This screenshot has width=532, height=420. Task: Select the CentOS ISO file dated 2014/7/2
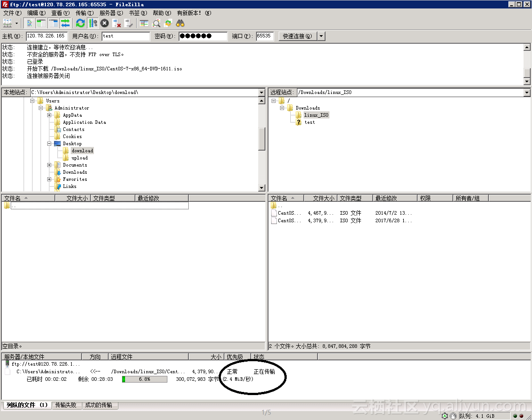[341, 213]
